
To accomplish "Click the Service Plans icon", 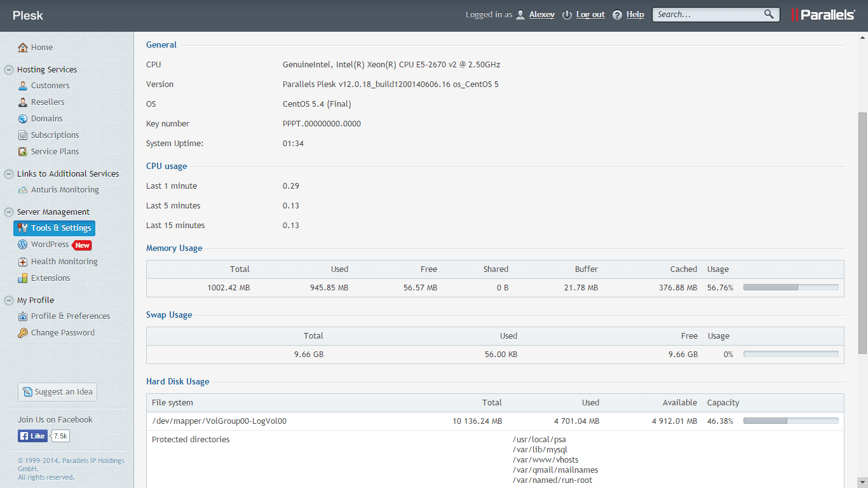I will (23, 152).
